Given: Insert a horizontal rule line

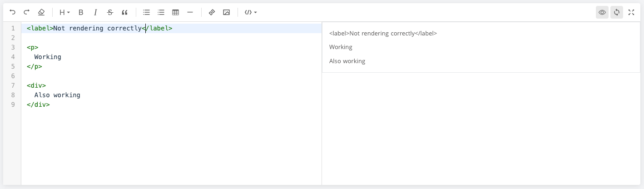Looking at the screenshot, I should pos(190,12).
